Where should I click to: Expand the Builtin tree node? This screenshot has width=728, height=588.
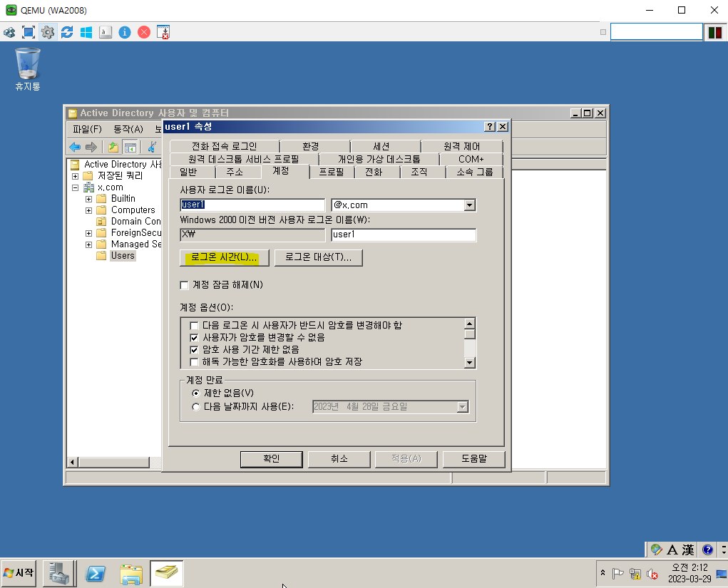(88, 199)
